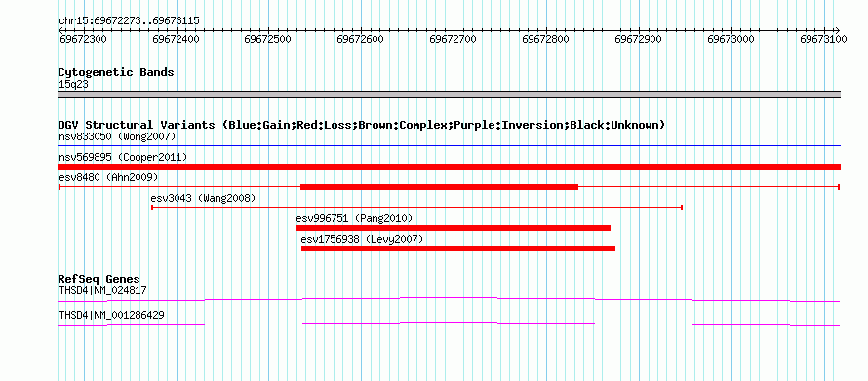This screenshot has height=381, width=868.
Task: Select variant label nsv833050 (Wong2007)
Action: [117, 136]
